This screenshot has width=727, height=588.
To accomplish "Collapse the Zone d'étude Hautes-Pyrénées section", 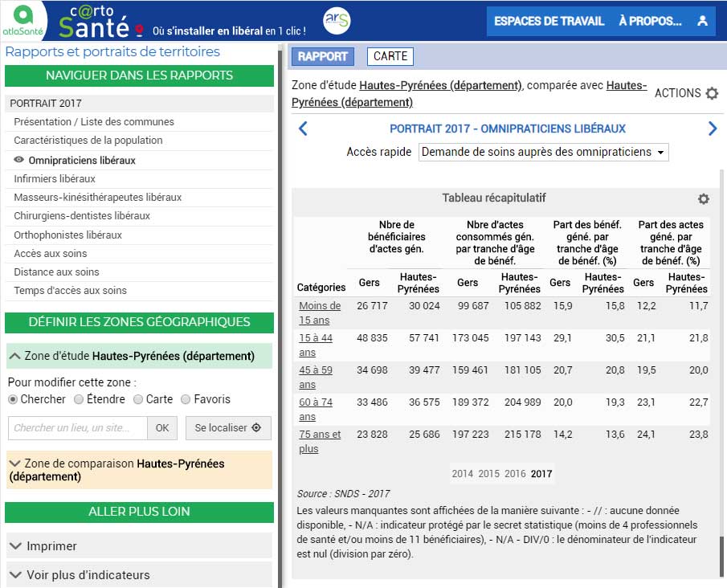I will tap(139, 356).
